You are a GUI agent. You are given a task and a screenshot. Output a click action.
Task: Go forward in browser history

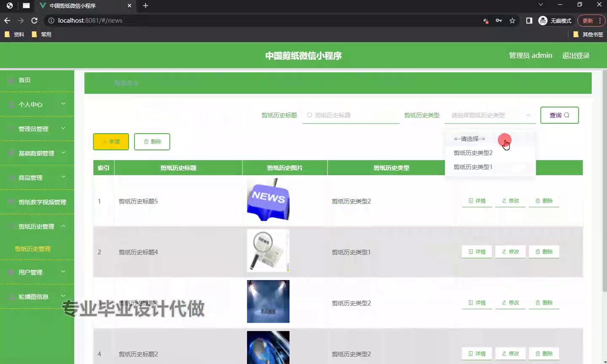click(x=21, y=20)
